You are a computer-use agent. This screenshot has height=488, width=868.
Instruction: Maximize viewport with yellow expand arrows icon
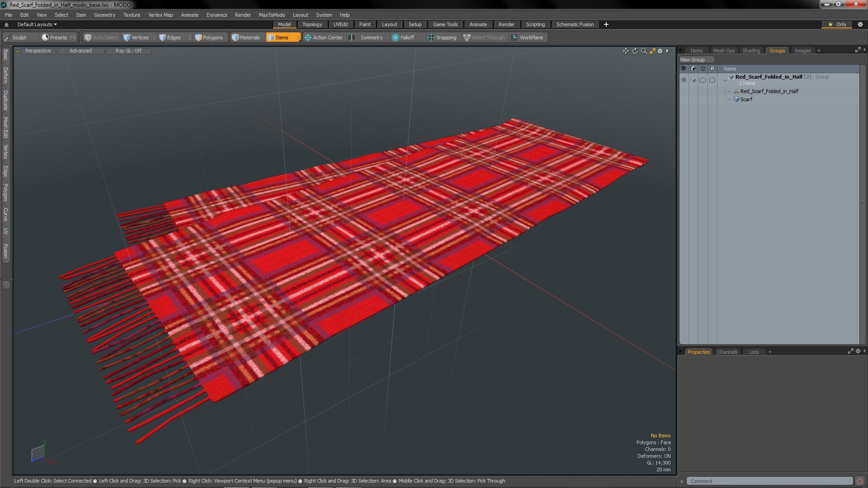point(652,51)
